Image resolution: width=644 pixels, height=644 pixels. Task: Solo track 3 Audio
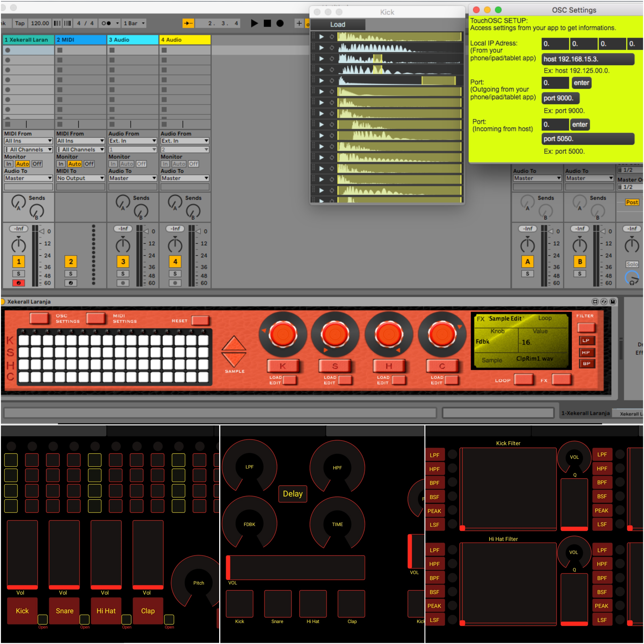[123, 274]
